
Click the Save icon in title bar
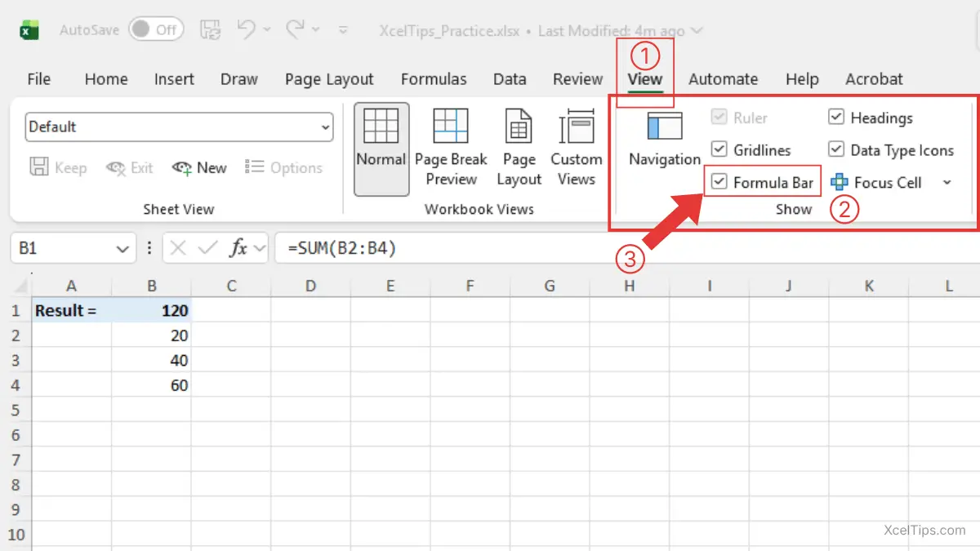210,30
